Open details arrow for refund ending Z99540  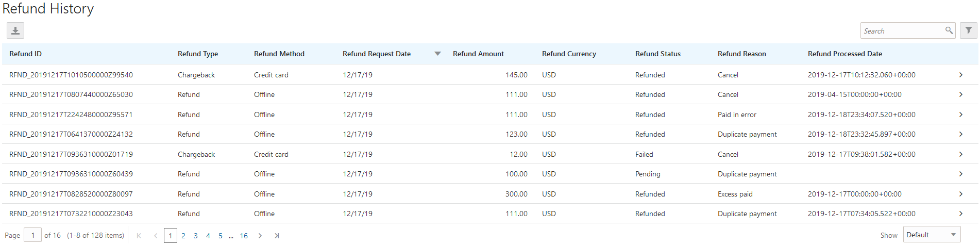[x=961, y=75]
